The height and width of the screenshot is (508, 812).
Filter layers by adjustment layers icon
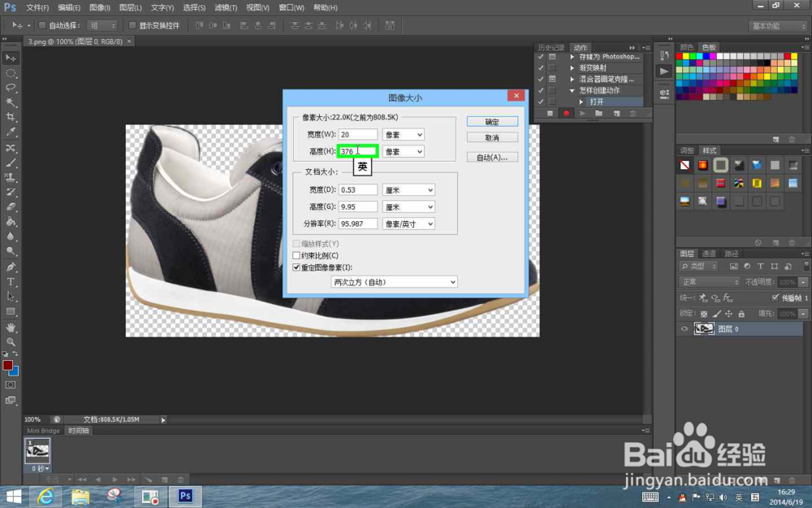pyautogui.click(x=747, y=266)
